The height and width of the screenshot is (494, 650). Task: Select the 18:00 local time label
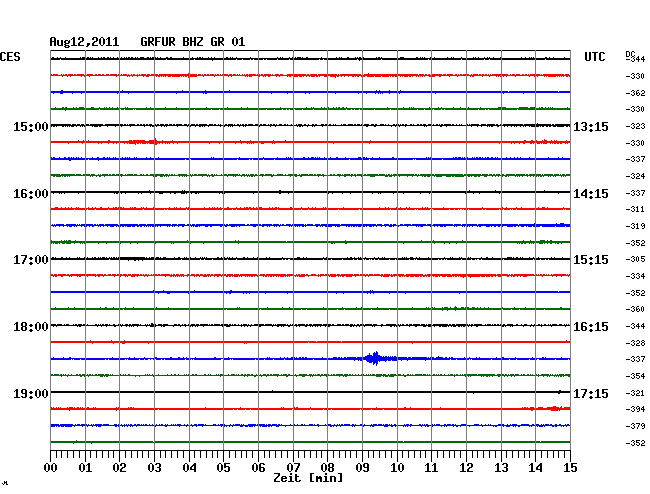pos(31,327)
